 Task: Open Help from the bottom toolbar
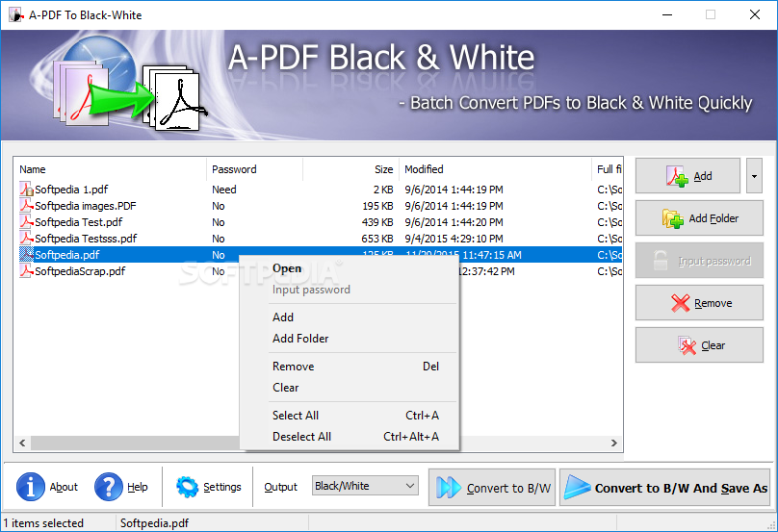121,487
